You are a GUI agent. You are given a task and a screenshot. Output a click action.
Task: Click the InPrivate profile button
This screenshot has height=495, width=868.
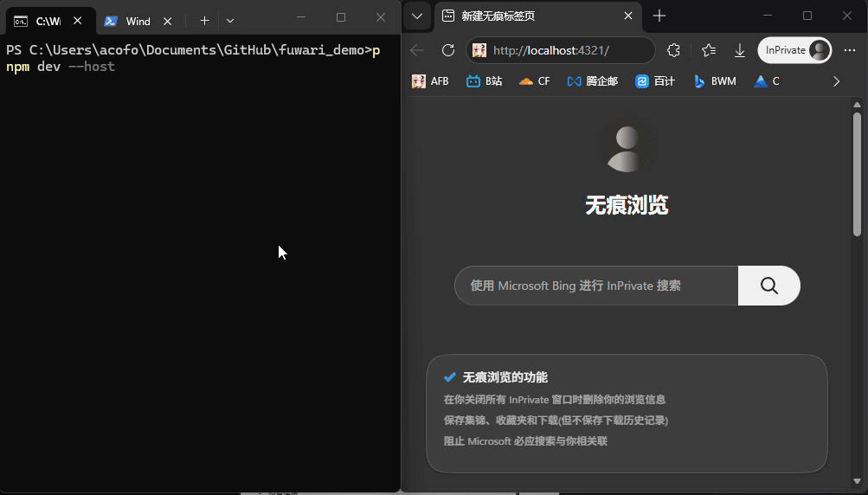tap(794, 50)
